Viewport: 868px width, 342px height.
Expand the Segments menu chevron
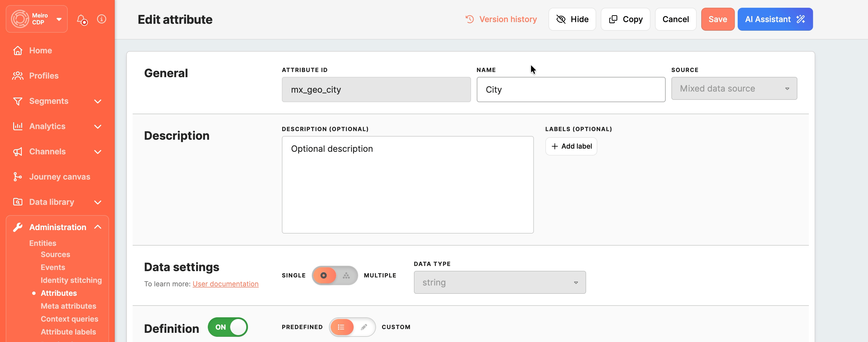click(98, 101)
